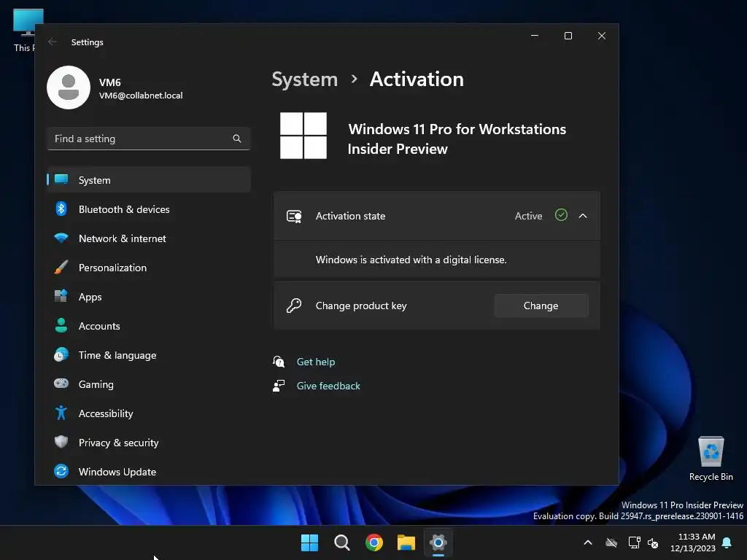
Task: Click the System monitor icon in sidebar
Action: [61, 179]
